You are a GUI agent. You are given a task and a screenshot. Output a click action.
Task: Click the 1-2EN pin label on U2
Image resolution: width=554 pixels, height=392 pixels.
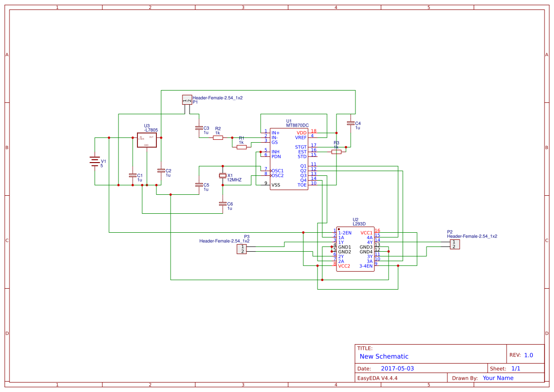pos(345,232)
